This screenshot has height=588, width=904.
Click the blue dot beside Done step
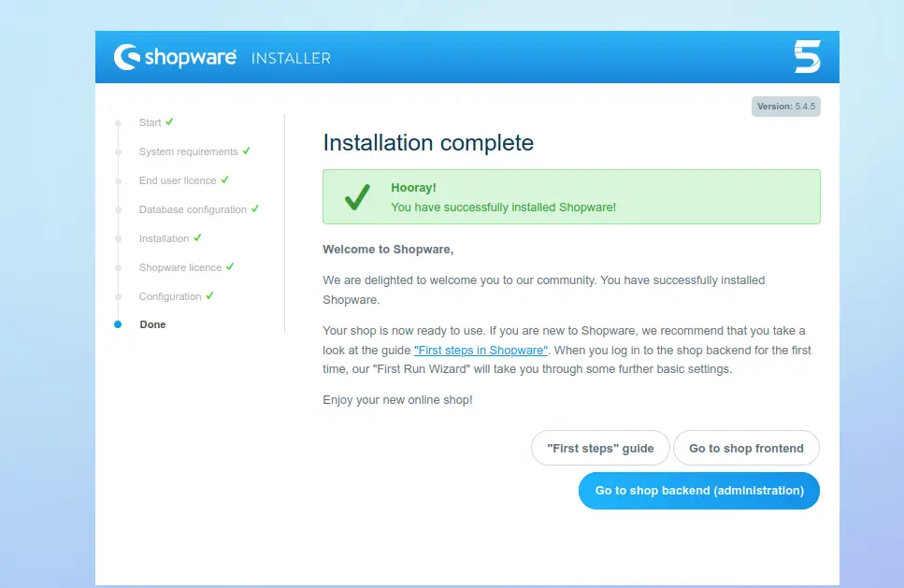coord(118,324)
